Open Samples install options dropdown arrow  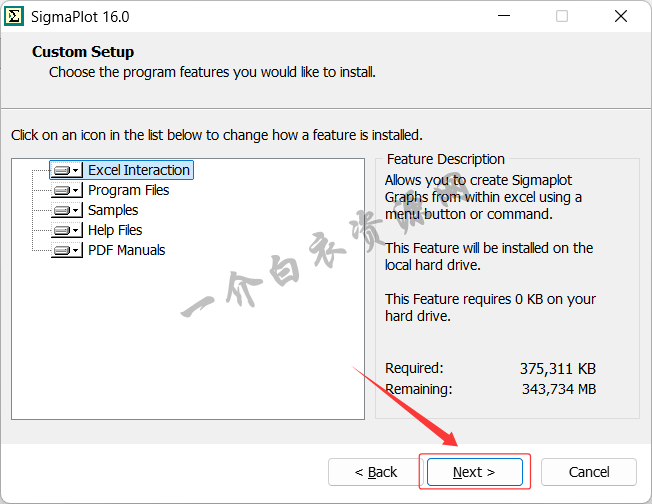(76, 211)
